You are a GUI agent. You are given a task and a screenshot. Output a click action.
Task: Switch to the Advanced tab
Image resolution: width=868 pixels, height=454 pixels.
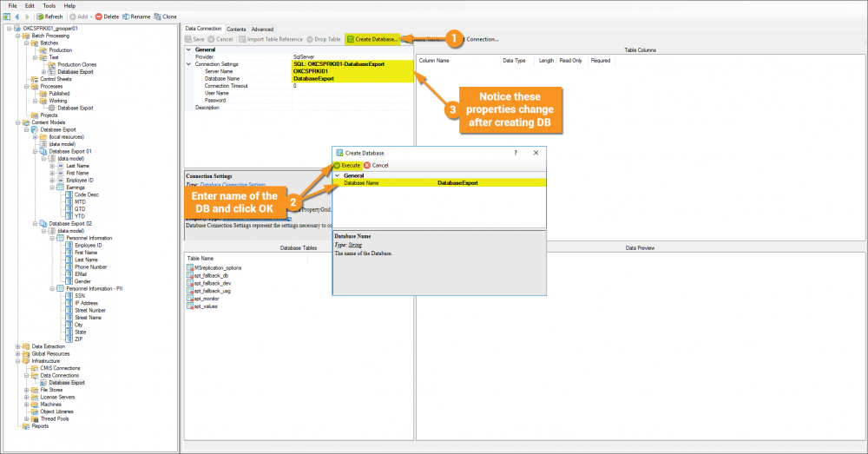[x=262, y=30]
